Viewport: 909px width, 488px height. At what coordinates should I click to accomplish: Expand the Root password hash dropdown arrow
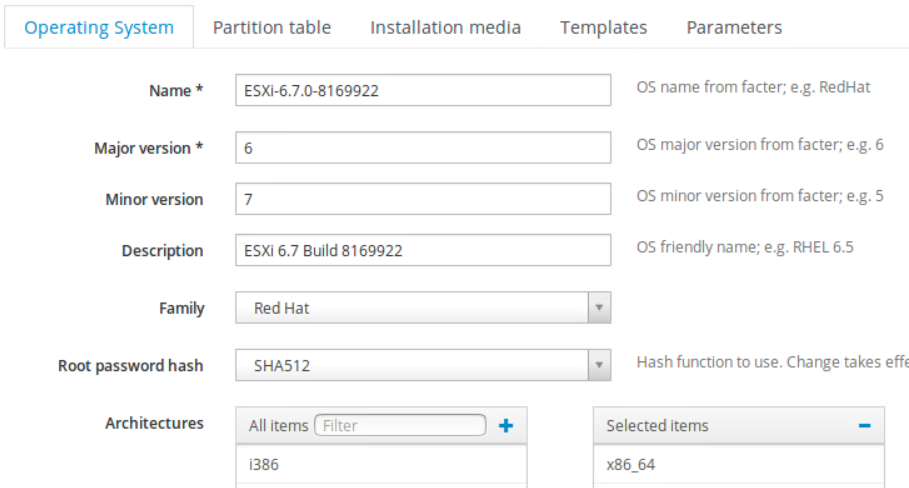(599, 366)
